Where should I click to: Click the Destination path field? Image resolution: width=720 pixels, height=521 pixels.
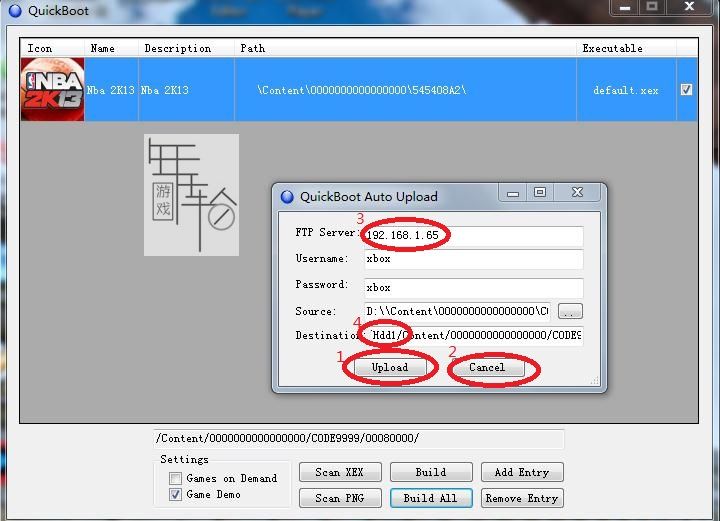coord(473,335)
